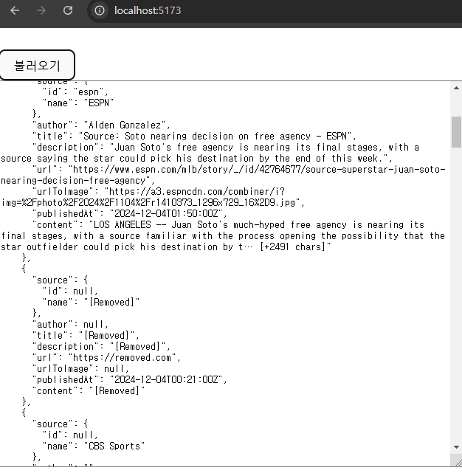Click the "name": "ESPN" line
The height and width of the screenshot is (476, 462).
click(x=78, y=103)
